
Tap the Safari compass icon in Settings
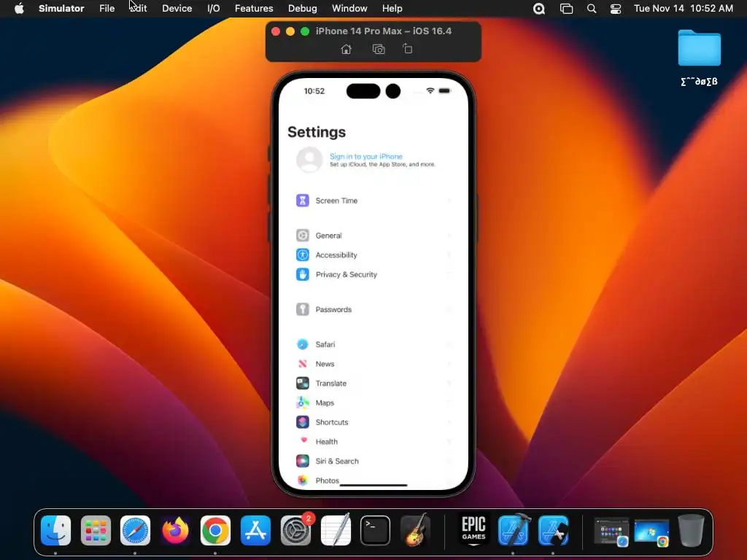303,344
